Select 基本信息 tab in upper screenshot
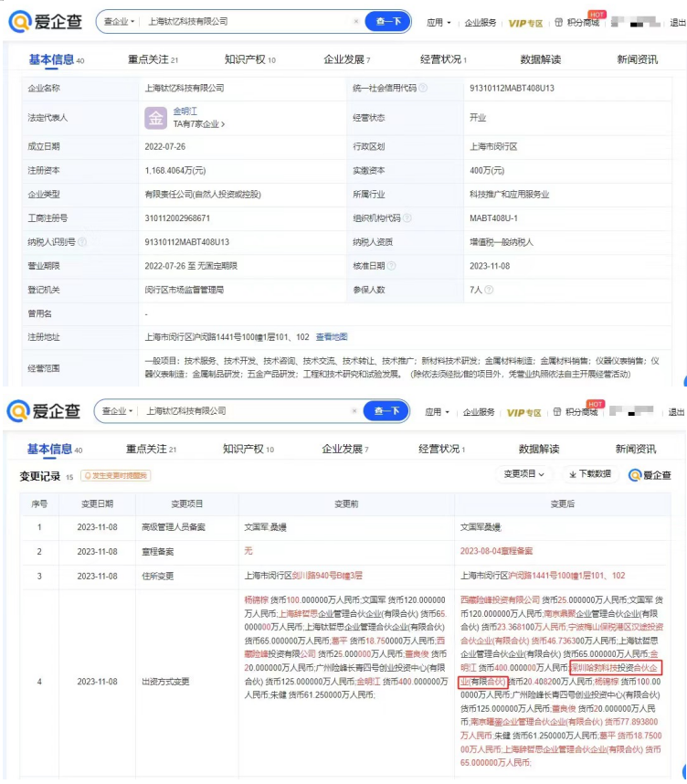The height and width of the screenshot is (784, 687). [x=56, y=59]
